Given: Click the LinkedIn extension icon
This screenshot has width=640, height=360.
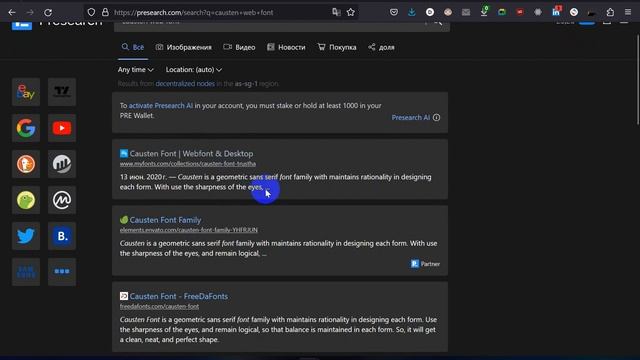Looking at the screenshot, I should [556, 12].
